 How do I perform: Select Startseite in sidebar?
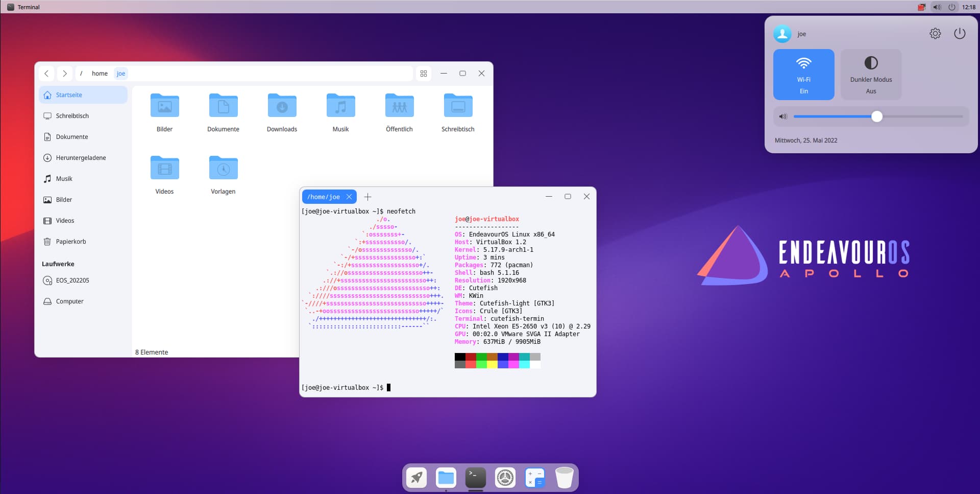(x=83, y=95)
